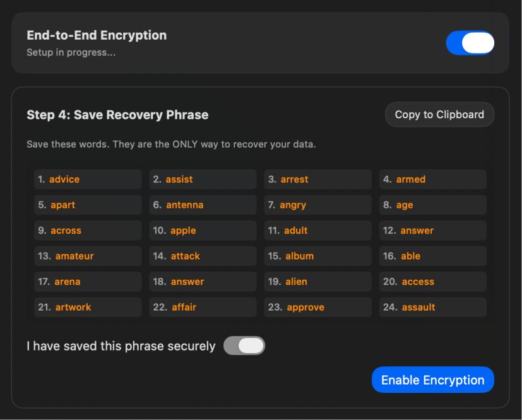Select recovery word 19 'alien'

coord(317,281)
